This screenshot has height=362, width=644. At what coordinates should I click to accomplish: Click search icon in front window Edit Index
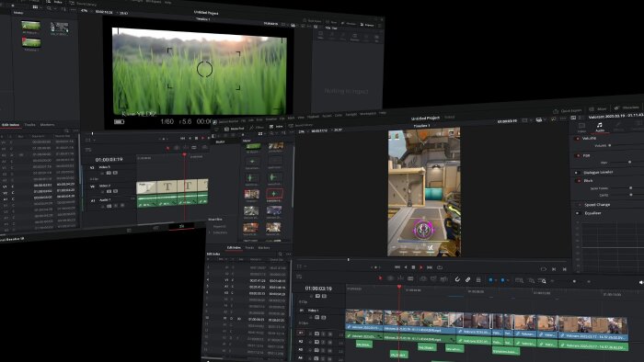[x=280, y=255]
